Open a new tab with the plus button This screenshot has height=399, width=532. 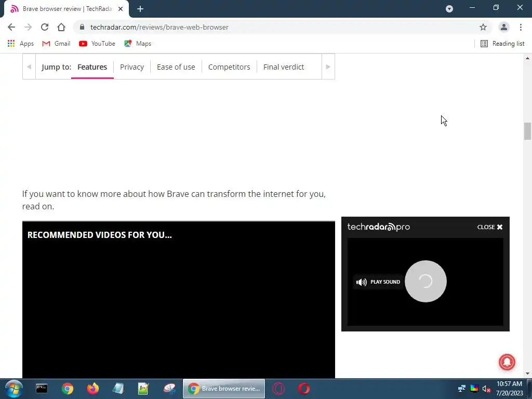[x=140, y=9]
